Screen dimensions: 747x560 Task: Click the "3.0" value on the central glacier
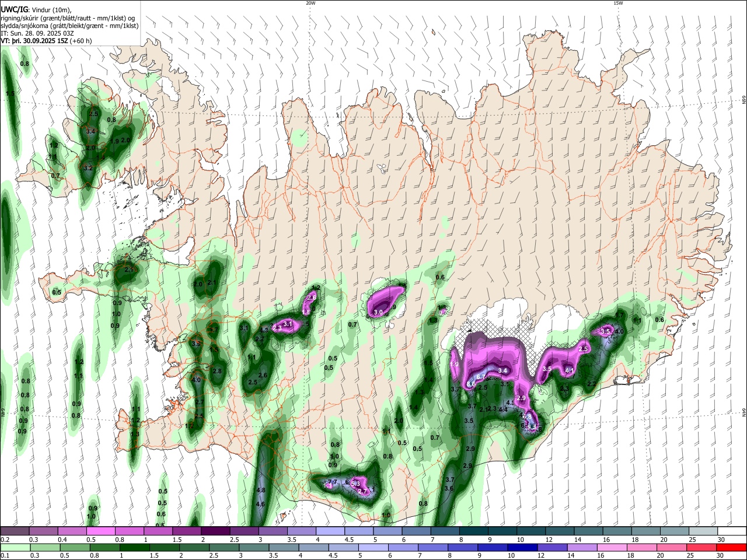click(x=378, y=313)
